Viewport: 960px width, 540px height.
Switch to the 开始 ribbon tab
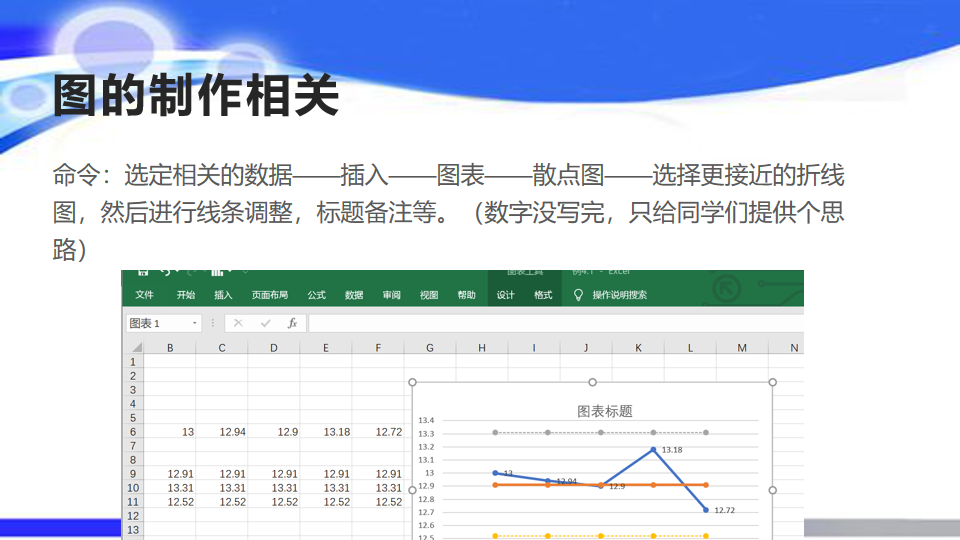(186, 295)
